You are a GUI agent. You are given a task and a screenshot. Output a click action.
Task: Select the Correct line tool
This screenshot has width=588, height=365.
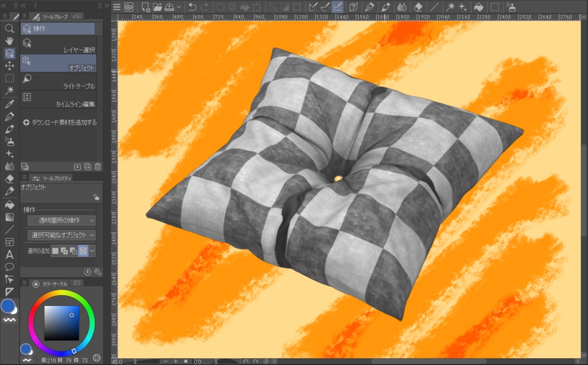pos(9,279)
